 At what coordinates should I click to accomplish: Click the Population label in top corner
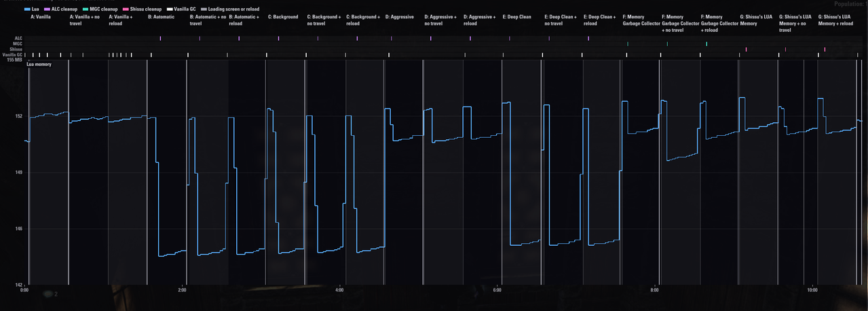click(x=852, y=3)
